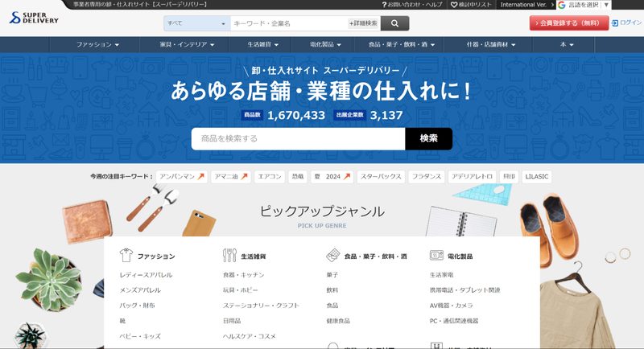644x349 pixels.
Task: Expand the 生活雑貨 navigation menu
Action: coord(263,44)
